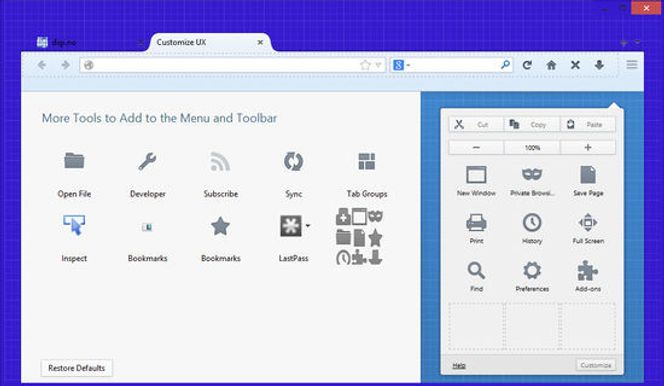Click the LastPass asterisk icon
The width and height of the screenshot is (664, 386).
point(290,226)
